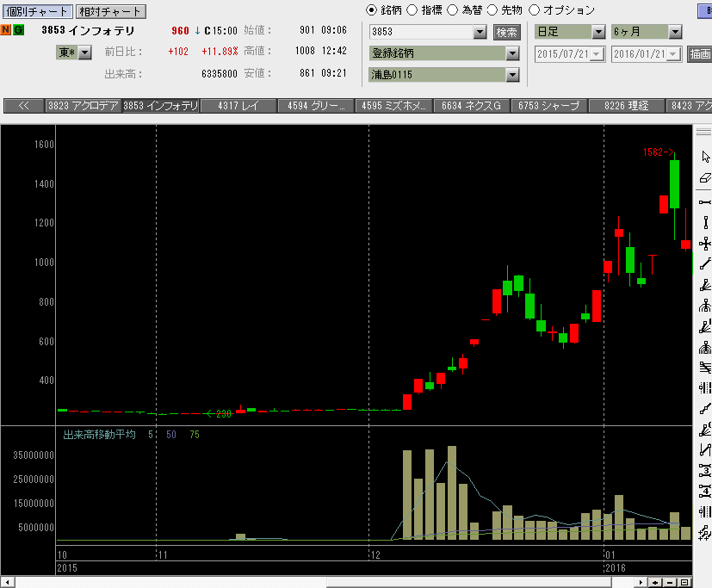Click the 50-day volume average label
This screenshot has width=712, height=588.
click(171, 435)
